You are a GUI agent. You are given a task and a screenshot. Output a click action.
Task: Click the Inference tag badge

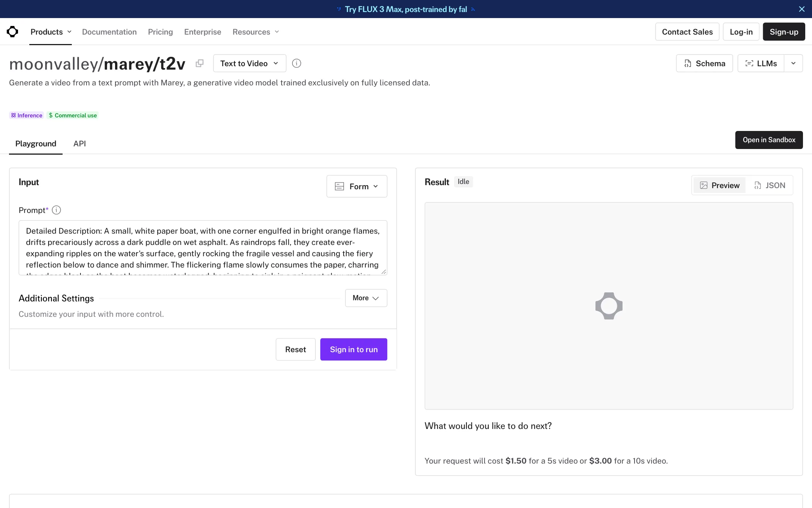27,115
